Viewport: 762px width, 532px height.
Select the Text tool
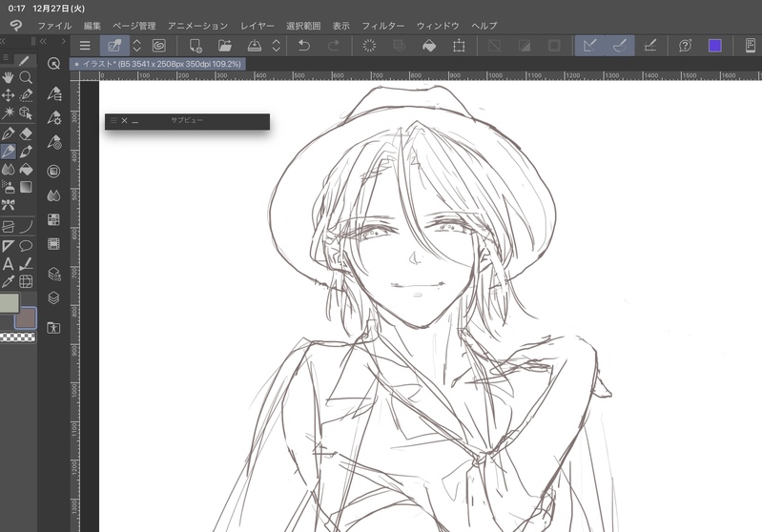(x=9, y=264)
